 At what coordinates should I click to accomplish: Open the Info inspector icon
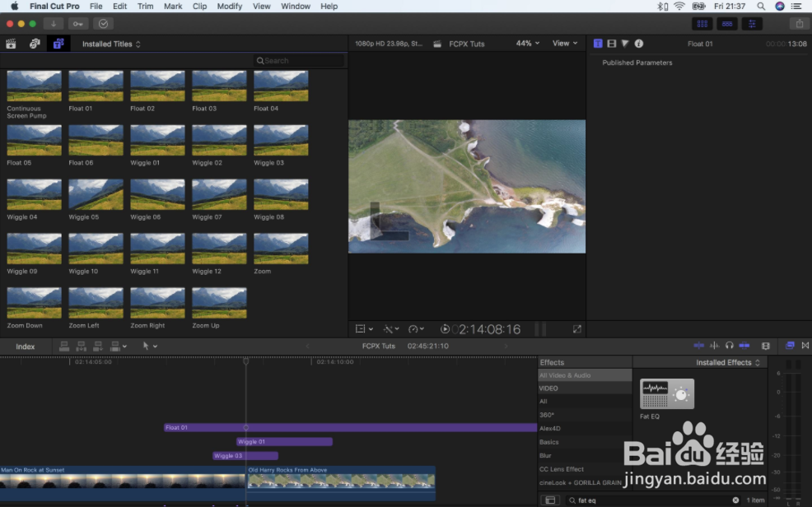point(638,44)
